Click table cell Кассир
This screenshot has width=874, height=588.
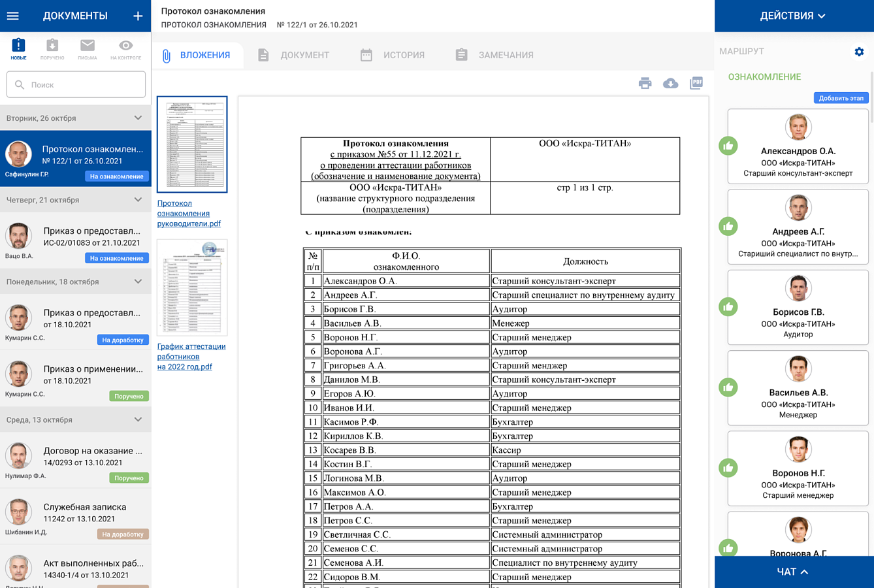585,450
